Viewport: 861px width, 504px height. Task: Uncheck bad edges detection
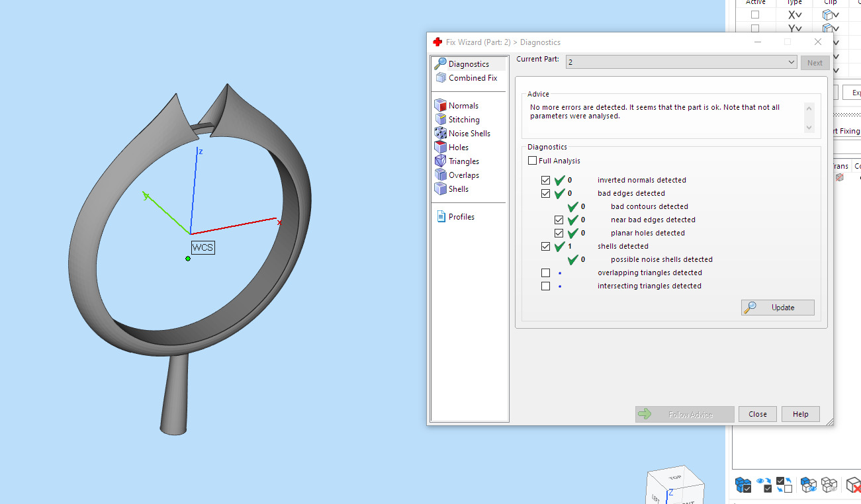545,193
